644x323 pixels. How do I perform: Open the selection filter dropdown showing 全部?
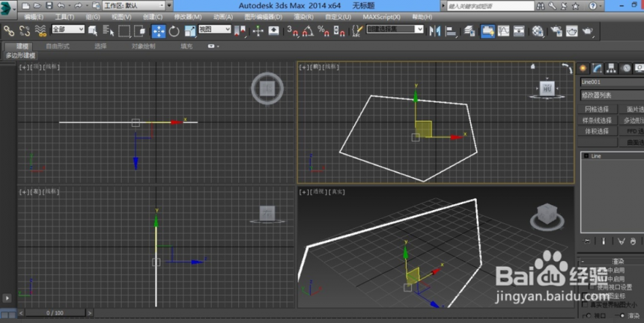coord(68,29)
